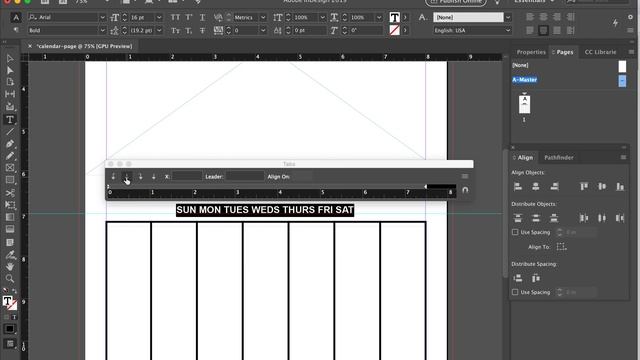This screenshot has height=360, width=640.
Task: Select the Page tool
Action: pyautogui.click(x=10, y=82)
